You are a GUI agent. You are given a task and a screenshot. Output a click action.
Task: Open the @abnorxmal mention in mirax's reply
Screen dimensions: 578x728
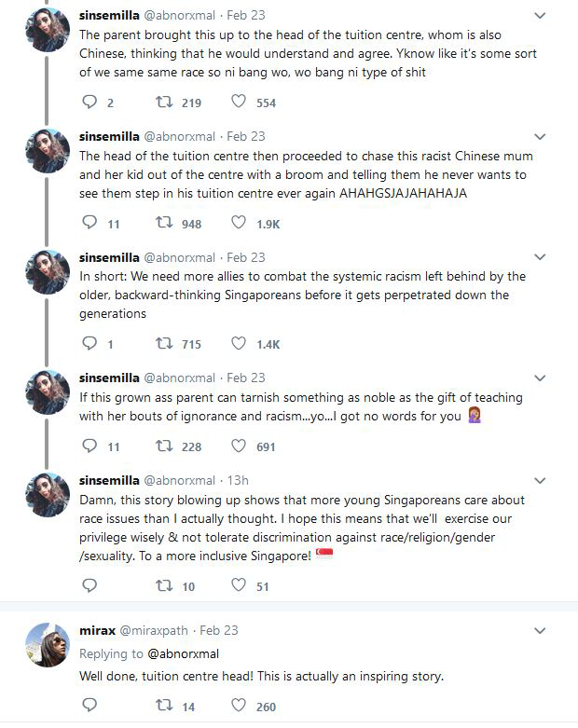pyautogui.click(x=183, y=653)
